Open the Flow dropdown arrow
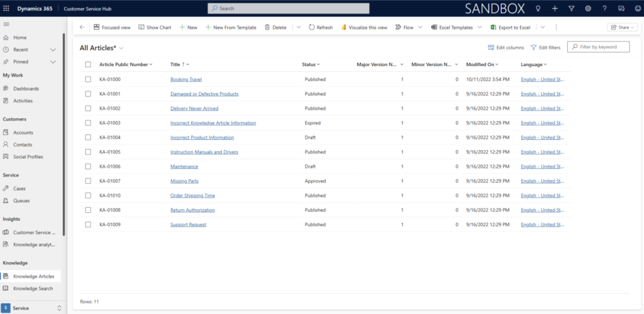Image resolution: width=644 pixels, height=314 pixels. (x=420, y=28)
